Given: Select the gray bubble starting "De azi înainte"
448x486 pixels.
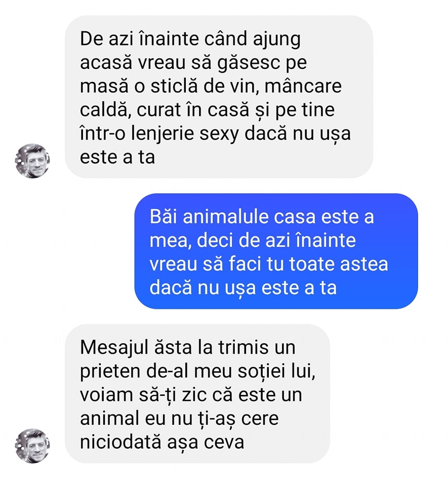Looking at the screenshot, I should (x=219, y=96).
